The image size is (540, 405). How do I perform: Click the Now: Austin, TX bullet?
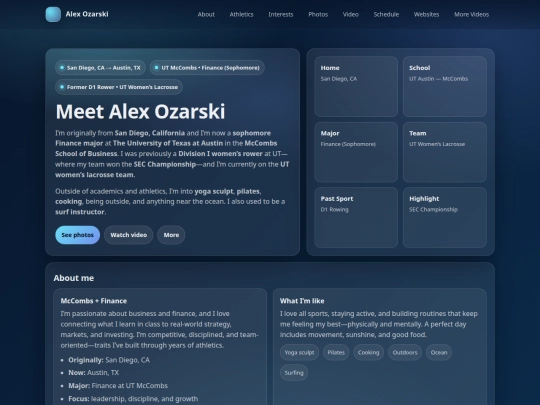(x=93, y=373)
